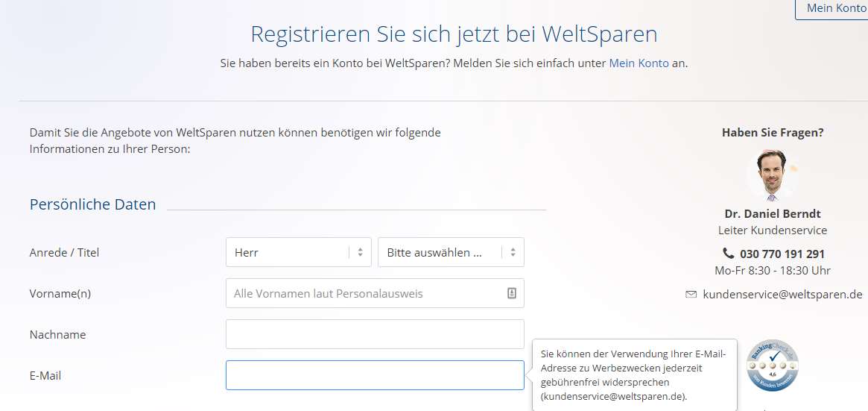Viewport: 868px width, 411px height.
Task: Click the 'Haben Sie Fragen?' heading
Action: tap(773, 133)
